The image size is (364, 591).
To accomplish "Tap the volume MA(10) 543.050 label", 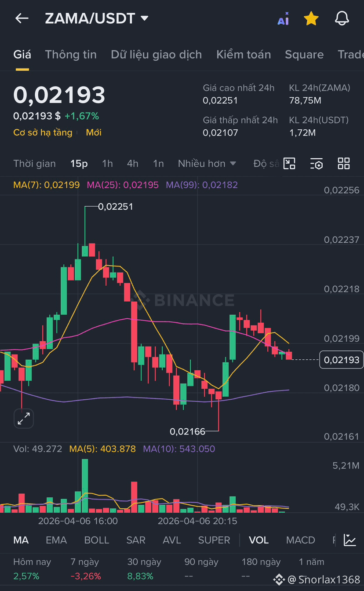I will [179, 449].
